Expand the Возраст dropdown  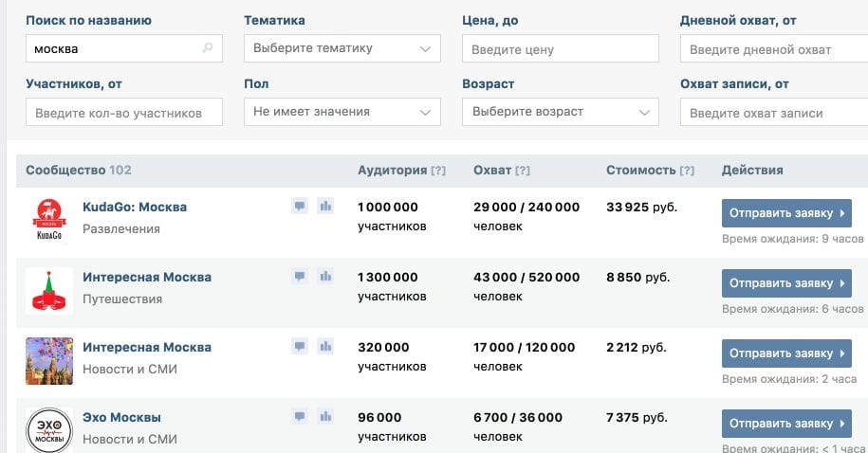[x=561, y=112]
